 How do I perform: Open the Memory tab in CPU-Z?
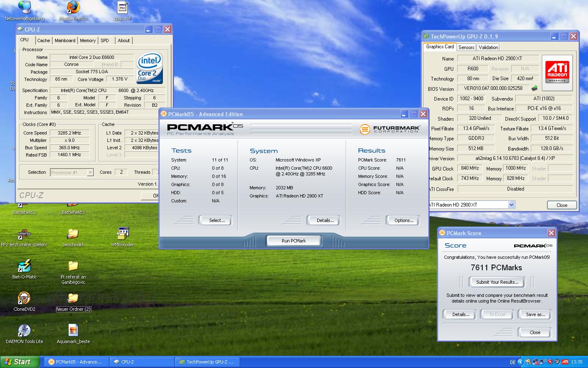(88, 40)
